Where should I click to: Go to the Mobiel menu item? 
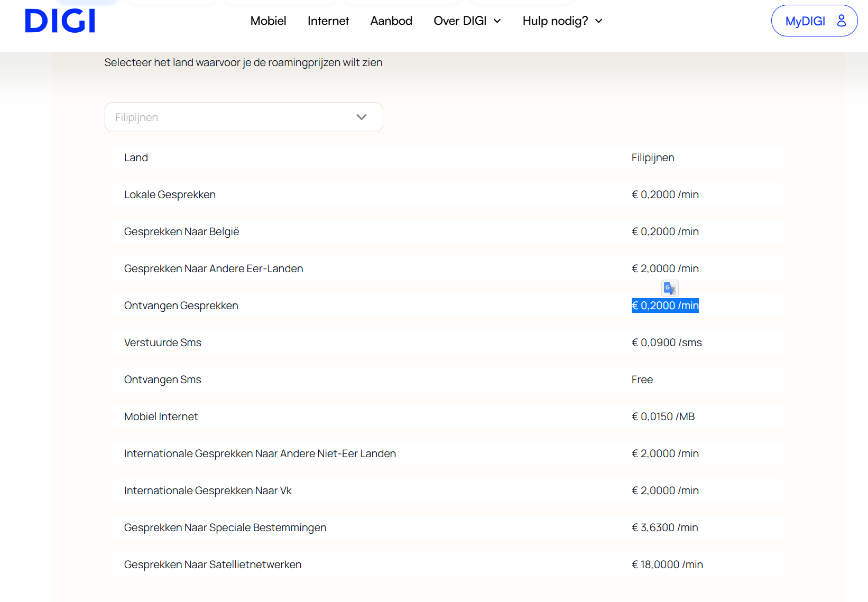(268, 21)
